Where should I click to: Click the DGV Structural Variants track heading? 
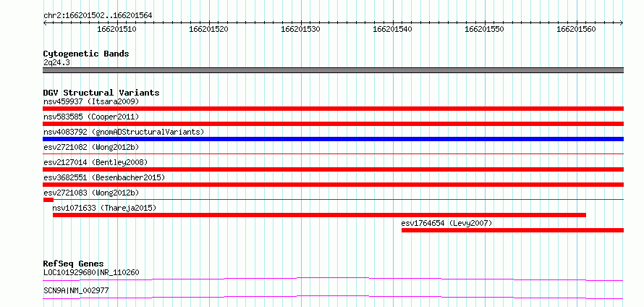point(101,93)
